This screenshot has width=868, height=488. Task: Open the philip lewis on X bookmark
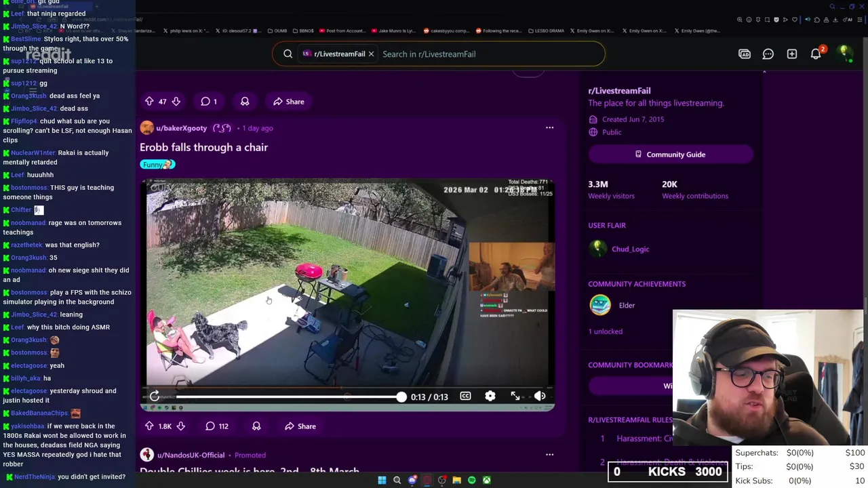coord(185,30)
